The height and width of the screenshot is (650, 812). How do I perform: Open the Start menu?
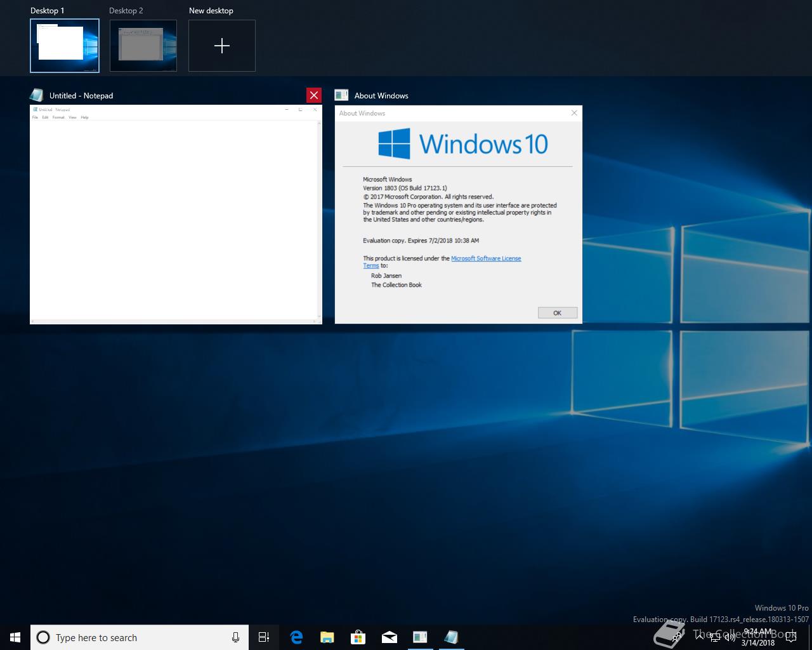tap(15, 637)
